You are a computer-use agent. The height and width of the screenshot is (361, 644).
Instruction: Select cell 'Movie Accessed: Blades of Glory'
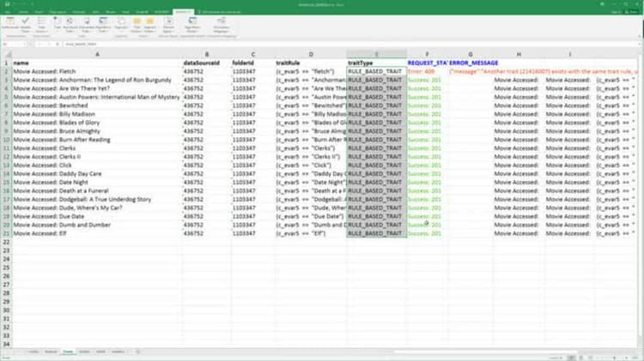[x=97, y=123]
